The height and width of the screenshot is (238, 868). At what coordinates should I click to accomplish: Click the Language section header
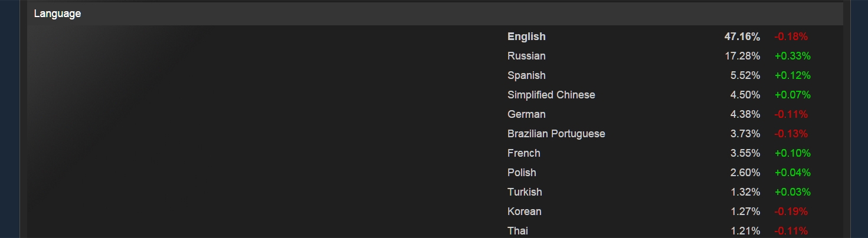(57, 14)
